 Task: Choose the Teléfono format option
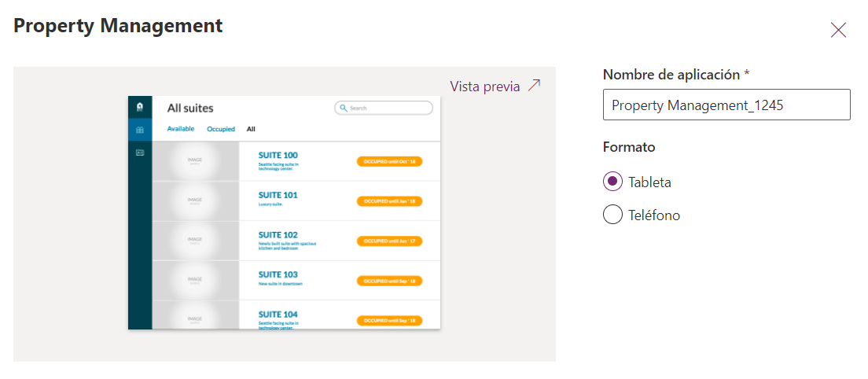(x=613, y=215)
